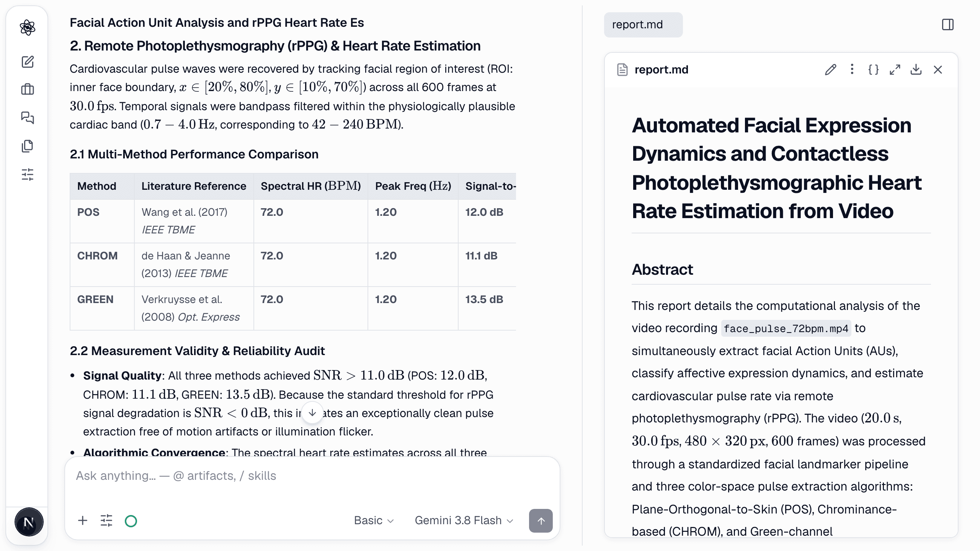The height and width of the screenshot is (551, 980).
Task: Click the POS method cell
Action: tap(102, 221)
